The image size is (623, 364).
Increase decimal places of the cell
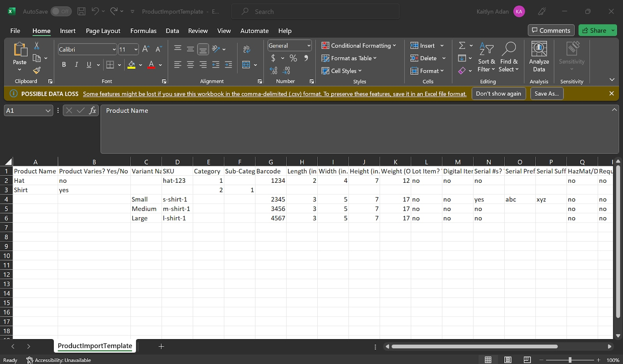pos(273,70)
